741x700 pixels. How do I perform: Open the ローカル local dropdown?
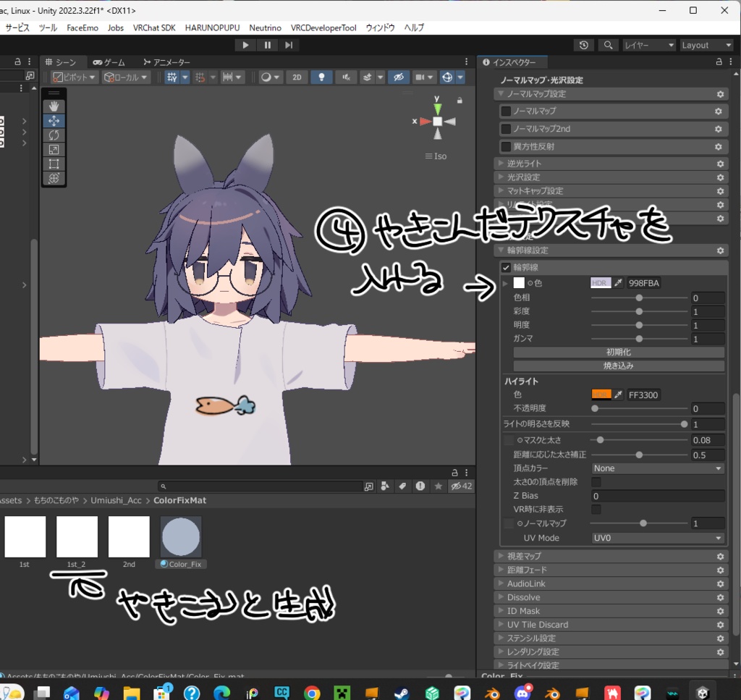(x=126, y=77)
